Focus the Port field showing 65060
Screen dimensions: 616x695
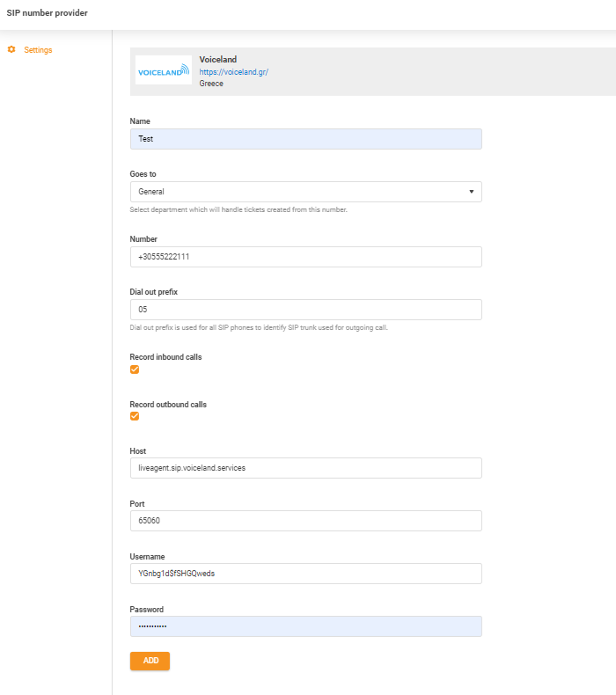coord(305,521)
